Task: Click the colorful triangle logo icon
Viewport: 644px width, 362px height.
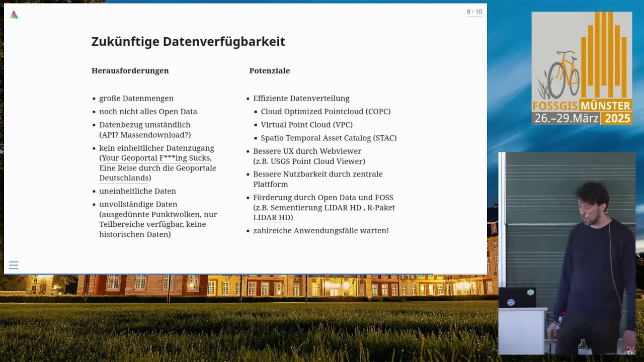Action: 14,15
